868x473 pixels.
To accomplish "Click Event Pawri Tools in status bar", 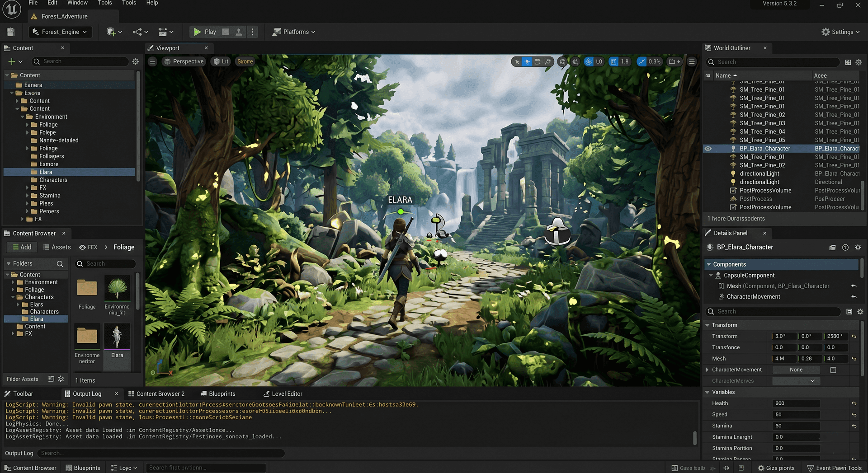I will click(835, 468).
